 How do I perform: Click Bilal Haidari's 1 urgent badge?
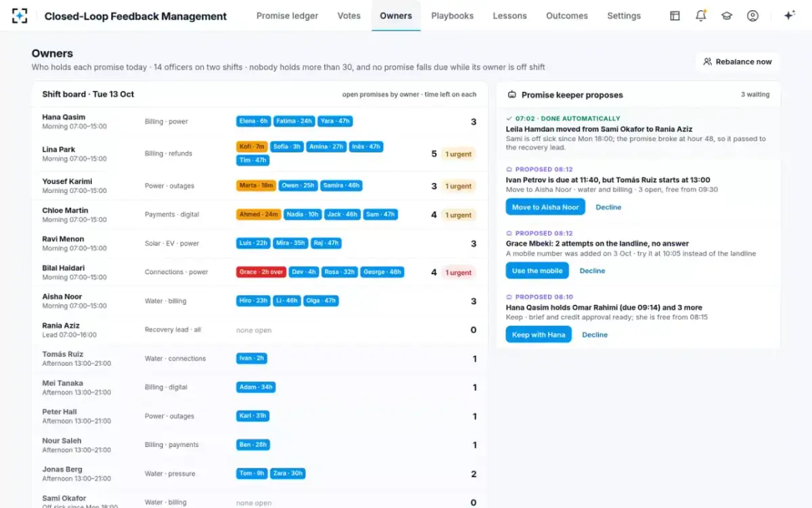(x=459, y=272)
